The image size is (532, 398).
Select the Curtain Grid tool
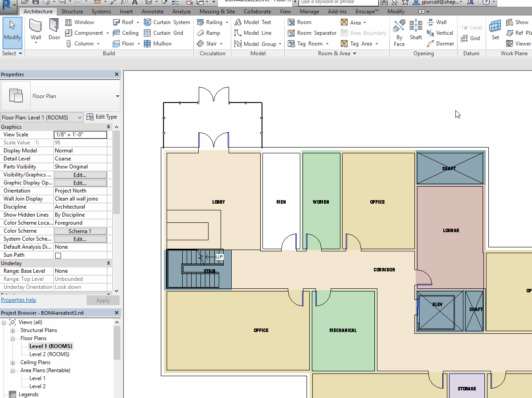point(164,33)
